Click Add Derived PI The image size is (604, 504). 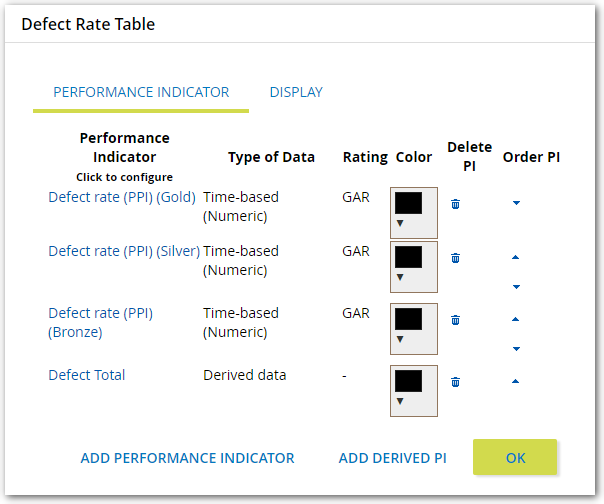click(392, 458)
